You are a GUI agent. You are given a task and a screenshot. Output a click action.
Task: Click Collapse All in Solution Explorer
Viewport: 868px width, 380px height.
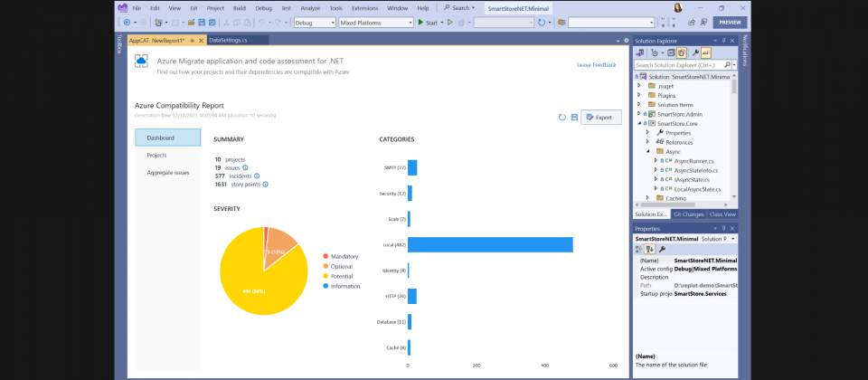tap(670, 52)
